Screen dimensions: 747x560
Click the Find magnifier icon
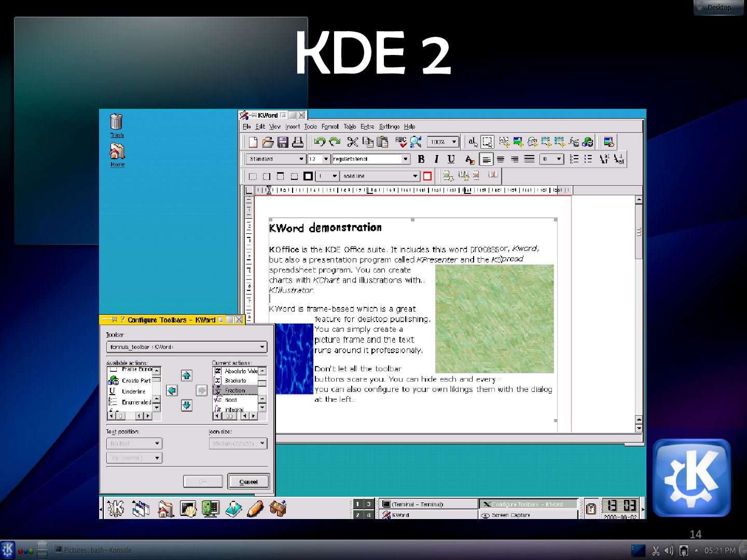[416, 142]
